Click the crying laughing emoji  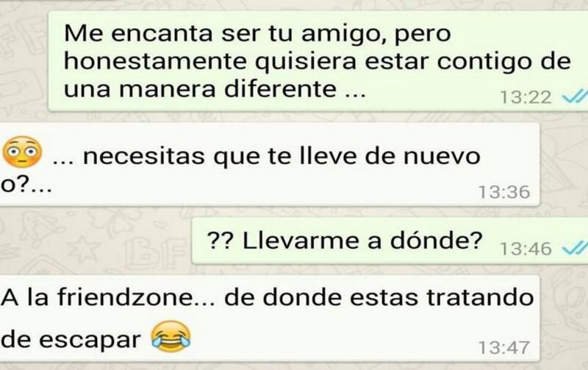[x=171, y=336]
